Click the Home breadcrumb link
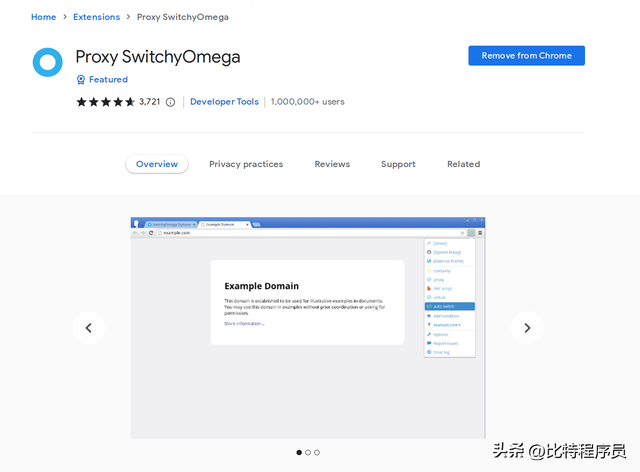 43,17
